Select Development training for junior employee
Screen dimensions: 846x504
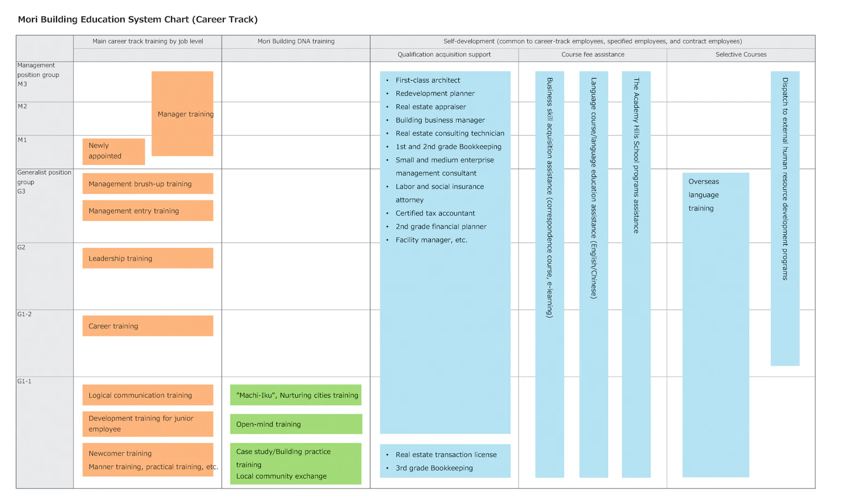pos(148,424)
